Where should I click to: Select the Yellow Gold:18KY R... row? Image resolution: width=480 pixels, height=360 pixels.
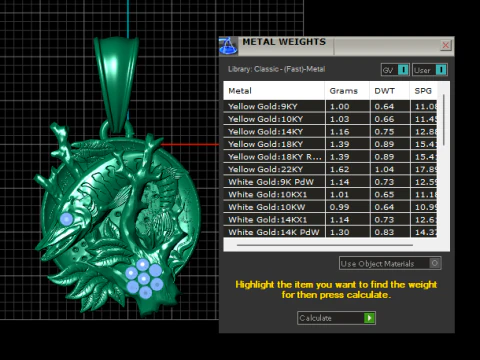[330, 157]
